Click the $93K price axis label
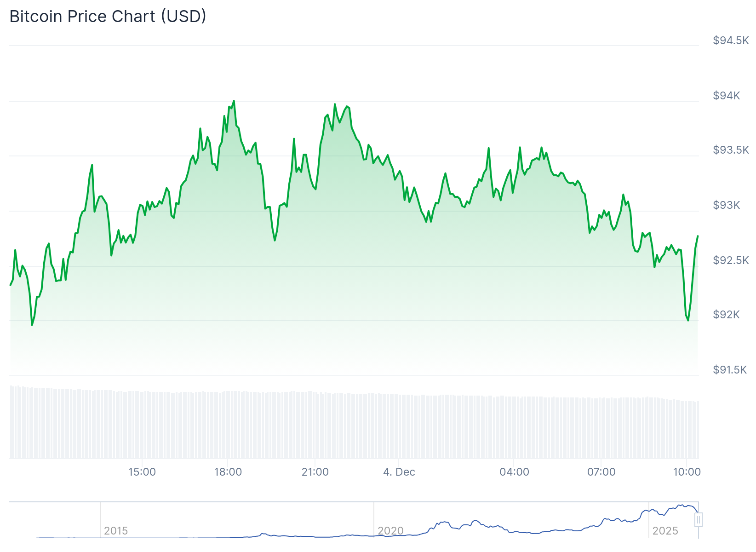756x552 pixels. coord(726,205)
